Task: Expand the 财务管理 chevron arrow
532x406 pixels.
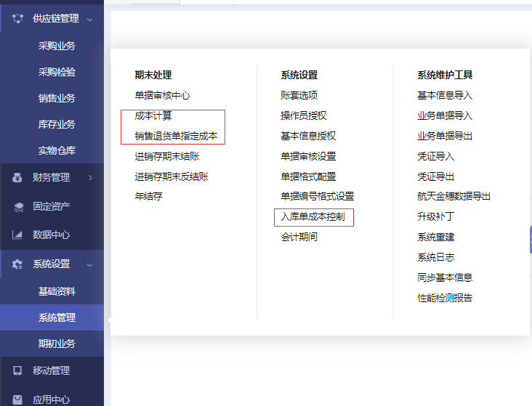Action: (x=90, y=177)
